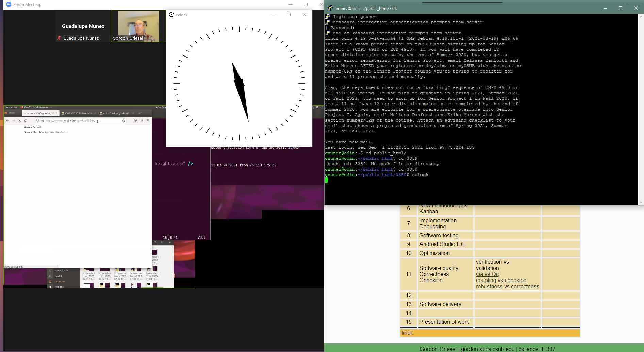The height and width of the screenshot is (352, 644).
Task: Click Guadalupe Nunez participant tile in Zoom
Action: coord(83,26)
